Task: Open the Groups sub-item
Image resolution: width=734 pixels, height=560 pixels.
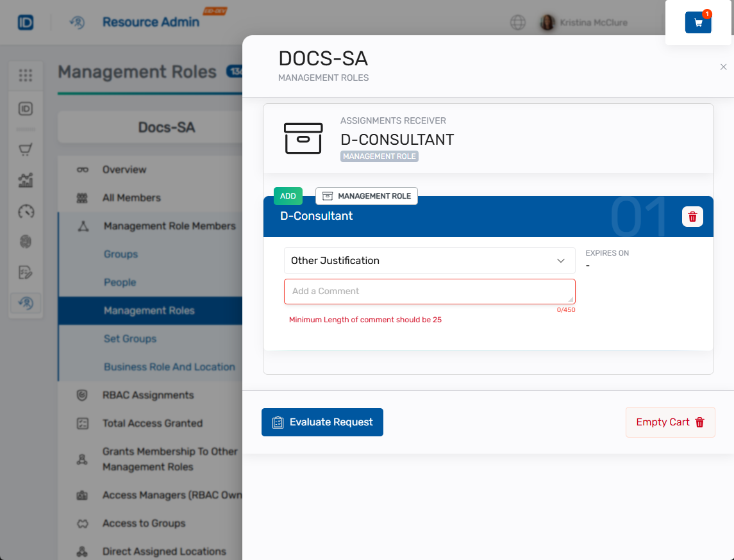Action: coord(121,254)
